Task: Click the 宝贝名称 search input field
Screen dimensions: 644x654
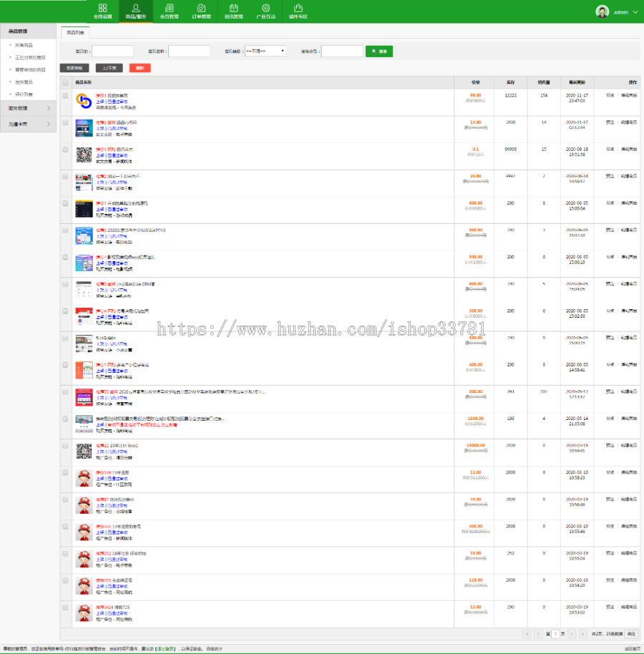Action: coord(189,52)
